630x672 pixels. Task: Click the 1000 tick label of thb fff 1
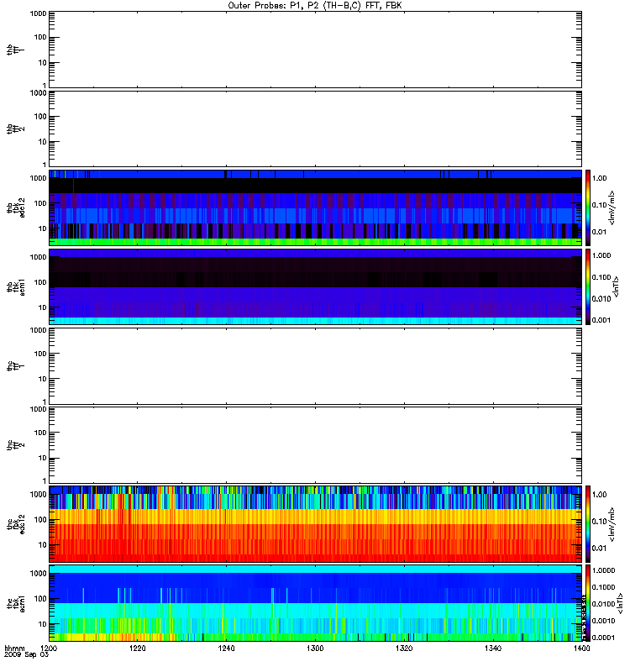[38, 13]
